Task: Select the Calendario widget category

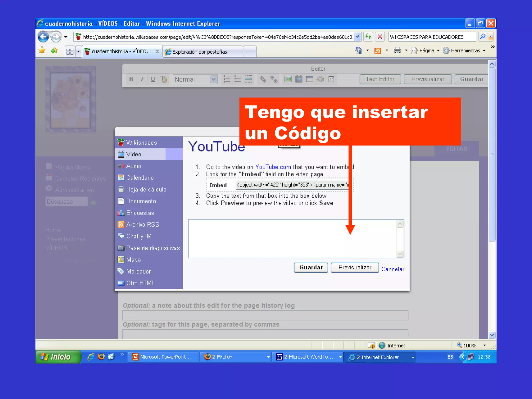Action: pyautogui.click(x=149, y=178)
